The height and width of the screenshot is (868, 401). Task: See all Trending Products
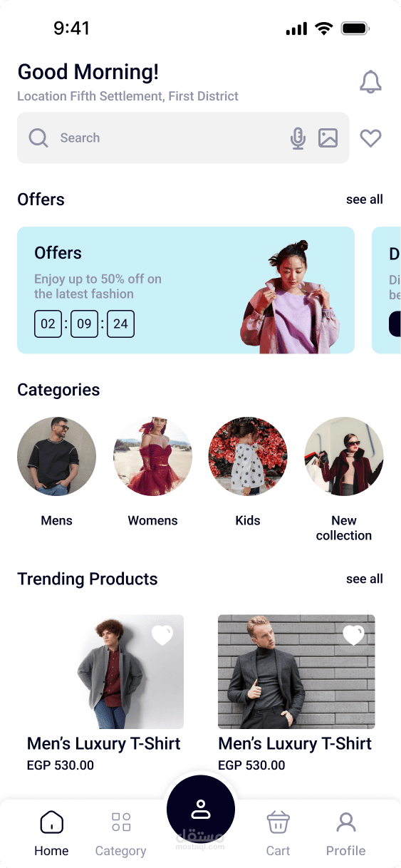pos(365,579)
